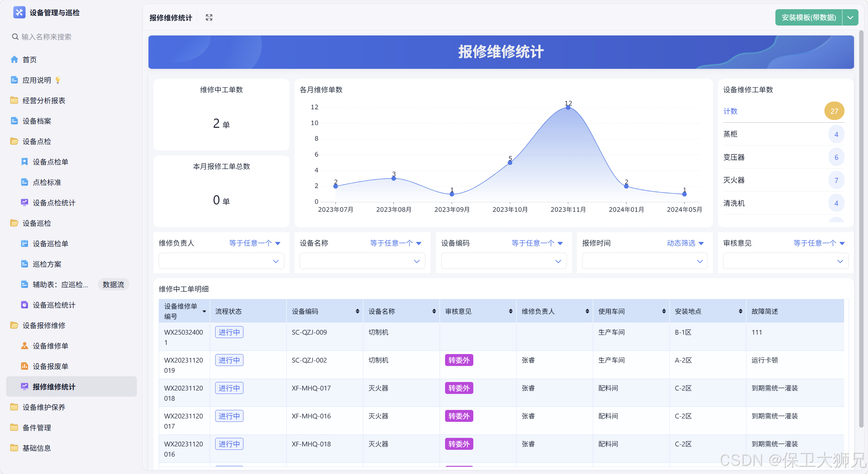This screenshot has width=868, height=474.
Task: Click the 灭火器 count badge 7
Action: click(836, 180)
